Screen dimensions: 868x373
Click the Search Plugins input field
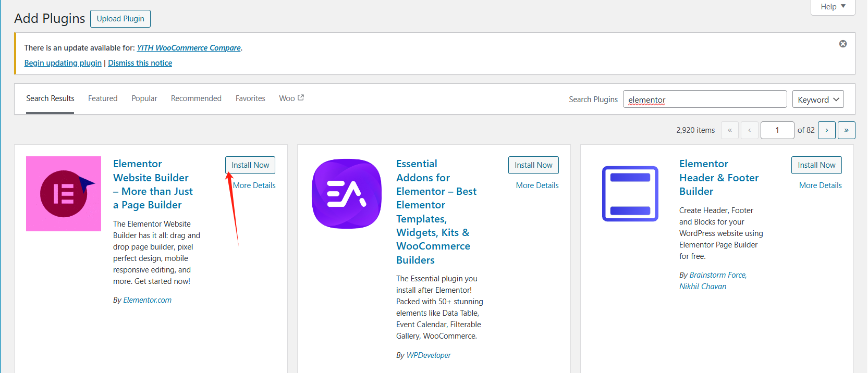pyautogui.click(x=704, y=100)
